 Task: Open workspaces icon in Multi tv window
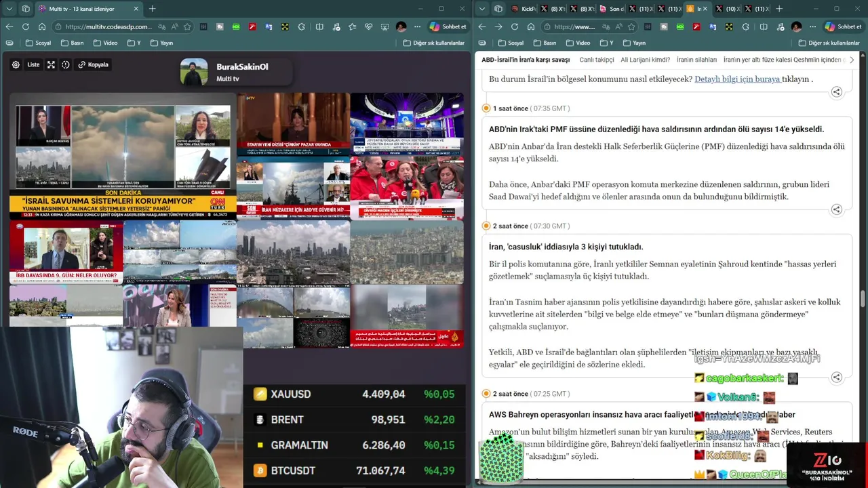click(x=26, y=9)
